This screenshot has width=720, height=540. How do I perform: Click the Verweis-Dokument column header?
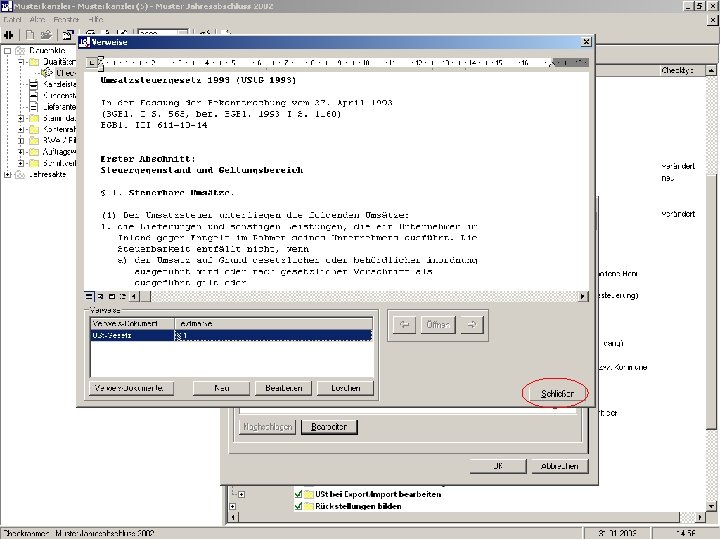click(x=132, y=324)
